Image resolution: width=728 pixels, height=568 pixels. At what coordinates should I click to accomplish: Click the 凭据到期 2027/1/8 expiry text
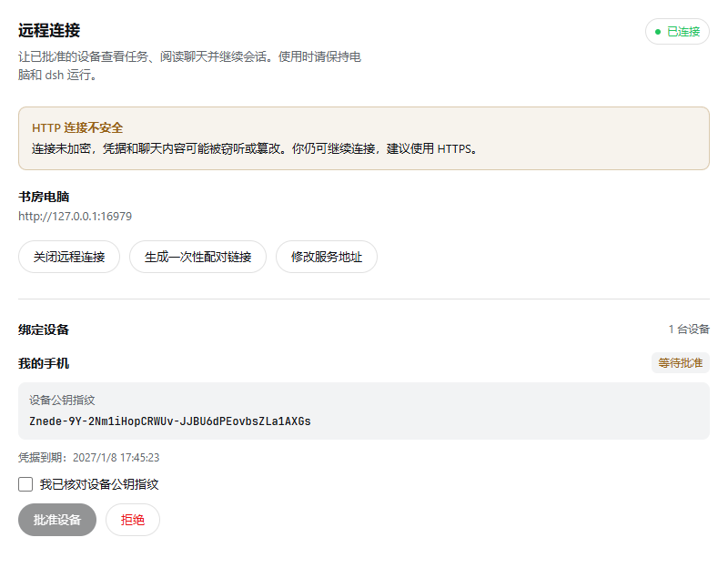(x=88, y=458)
